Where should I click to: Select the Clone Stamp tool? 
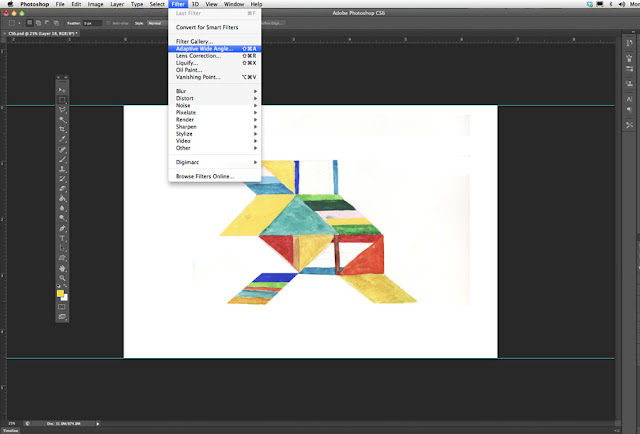click(62, 169)
